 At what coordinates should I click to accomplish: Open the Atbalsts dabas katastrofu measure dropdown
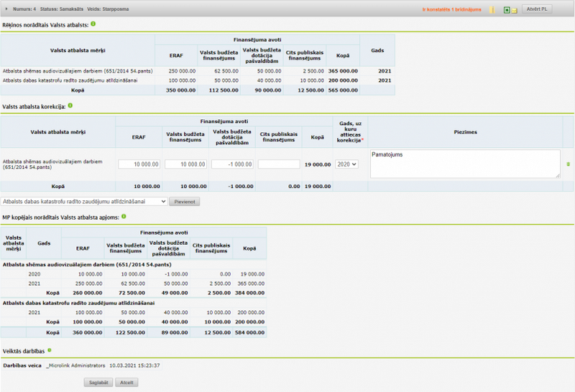point(84,202)
